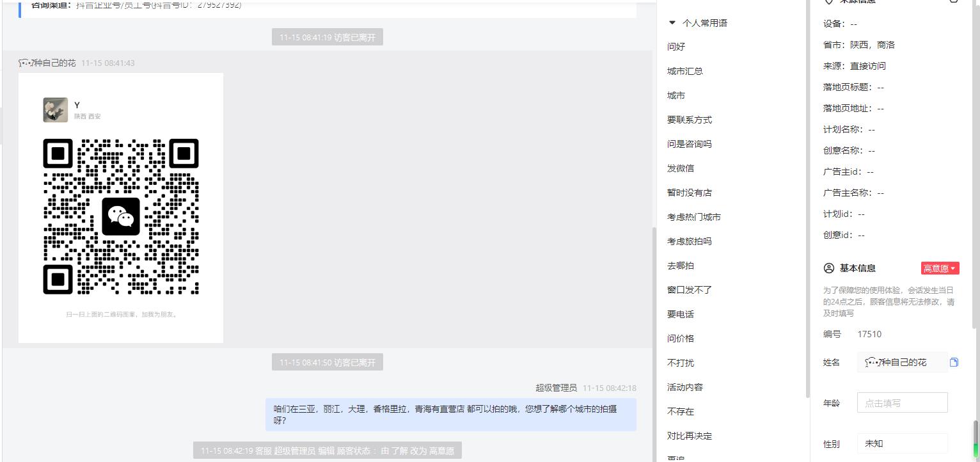The image size is (980, 462).
Task: Click the 超级管理员 sender label
Action: [x=557, y=388]
